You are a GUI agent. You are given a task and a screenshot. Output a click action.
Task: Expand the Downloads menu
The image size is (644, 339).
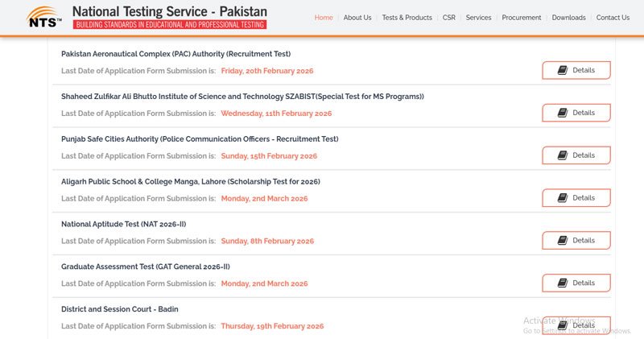point(568,18)
